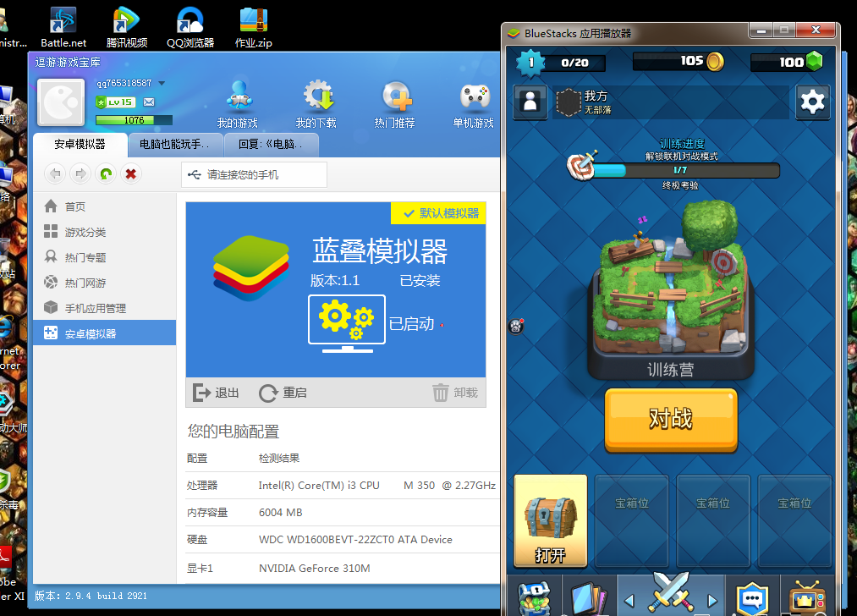
Task: Click 退出 to exit emulator
Action: click(x=216, y=393)
